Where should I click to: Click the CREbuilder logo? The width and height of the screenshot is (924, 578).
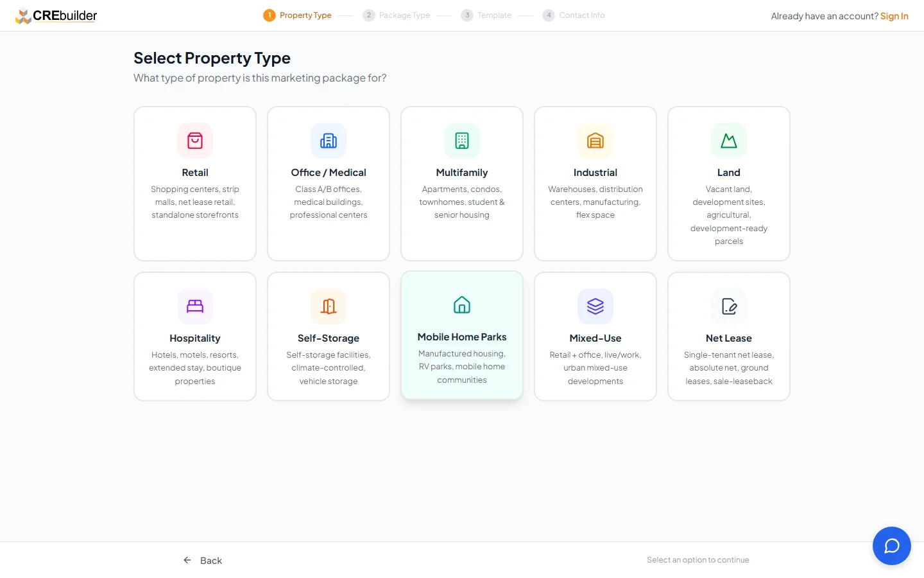point(56,15)
